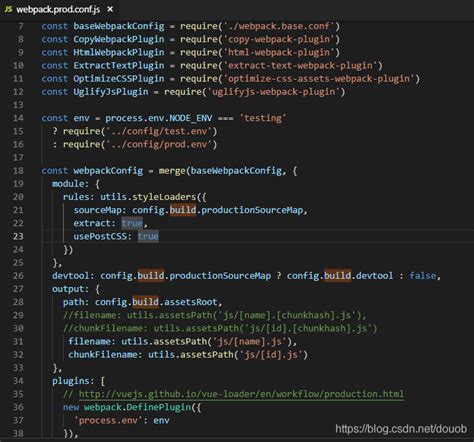This screenshot has height=442, width=474.
Task: Click 'HtmlWebpackPlugin' identifier on line 9
Action: pos(119,52)
